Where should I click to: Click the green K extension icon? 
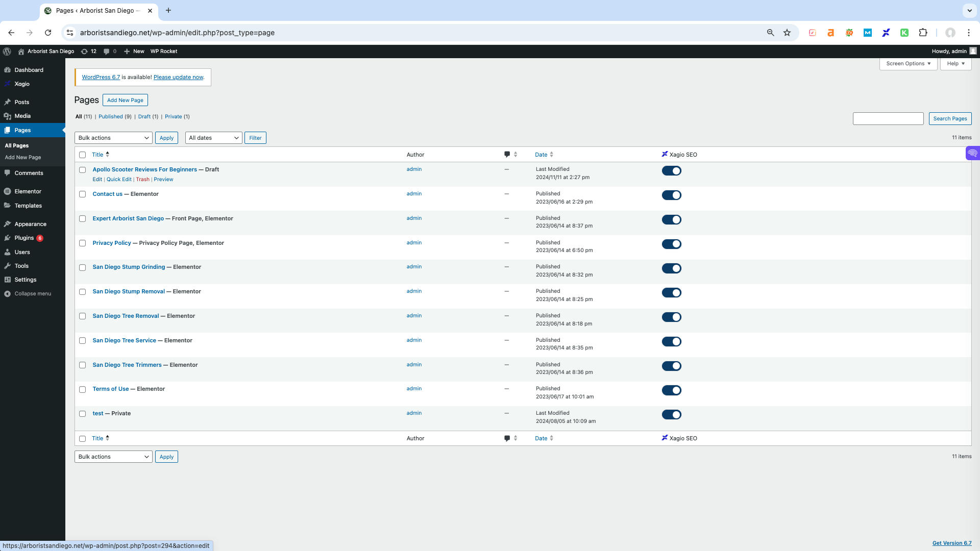(x=904, y=33)
